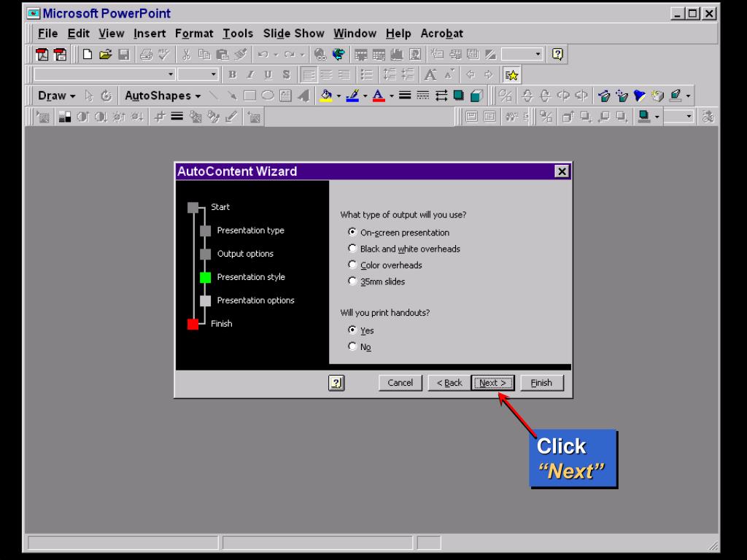Screen dimensions: 747x560
Task: Click the Animation Effects star icon
Action: point(511,75)
